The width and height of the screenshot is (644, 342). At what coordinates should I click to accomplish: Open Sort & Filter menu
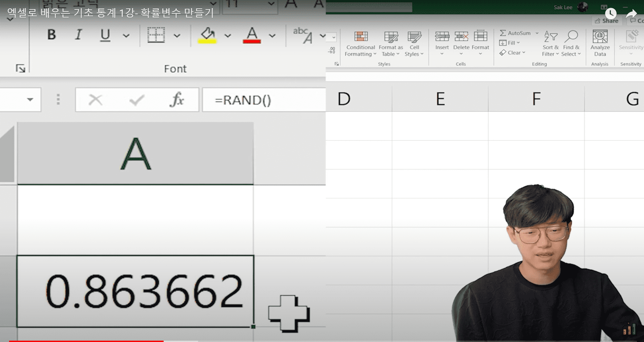click(x=550, y=44)
